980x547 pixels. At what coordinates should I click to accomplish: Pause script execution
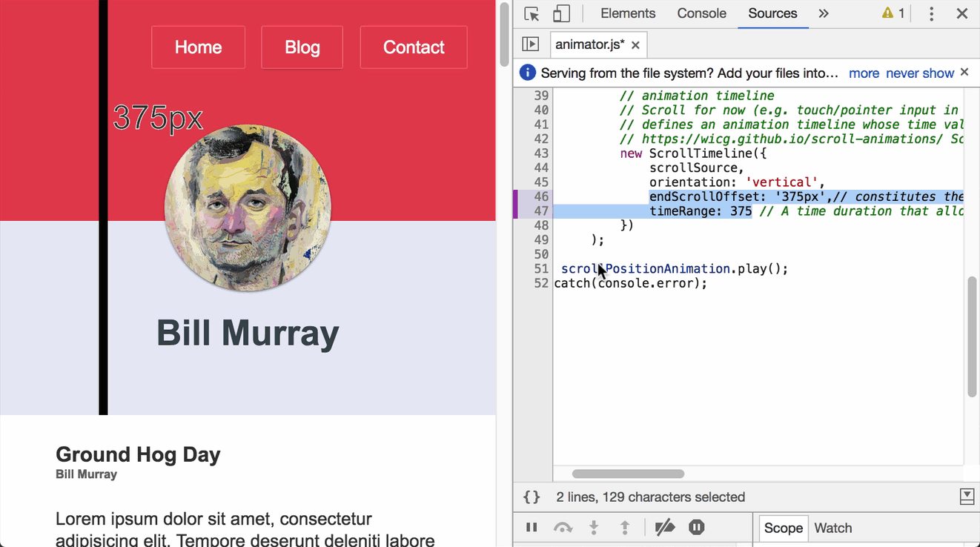point(532,528)
